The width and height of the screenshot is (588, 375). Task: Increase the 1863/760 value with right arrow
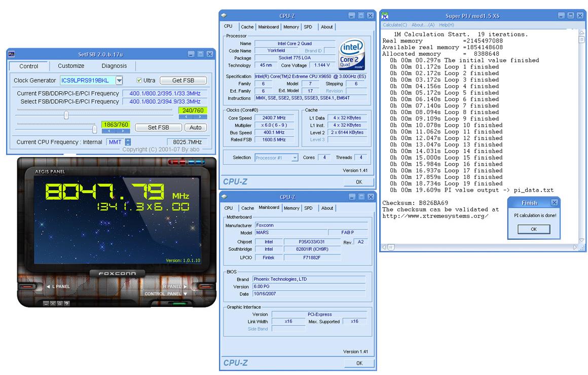[123, 131]
